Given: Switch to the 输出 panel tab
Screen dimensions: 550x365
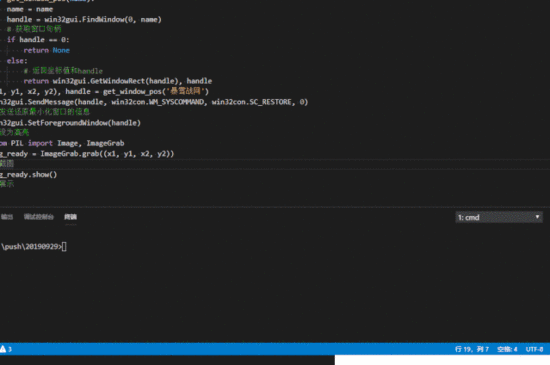Looking at the screenshot, I should (7, 217).
